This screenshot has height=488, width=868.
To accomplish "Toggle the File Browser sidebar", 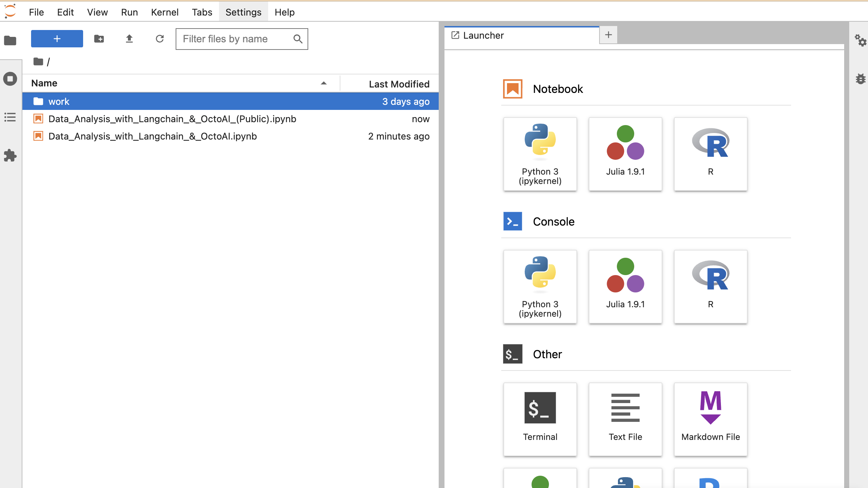I will tap(10, 40).
